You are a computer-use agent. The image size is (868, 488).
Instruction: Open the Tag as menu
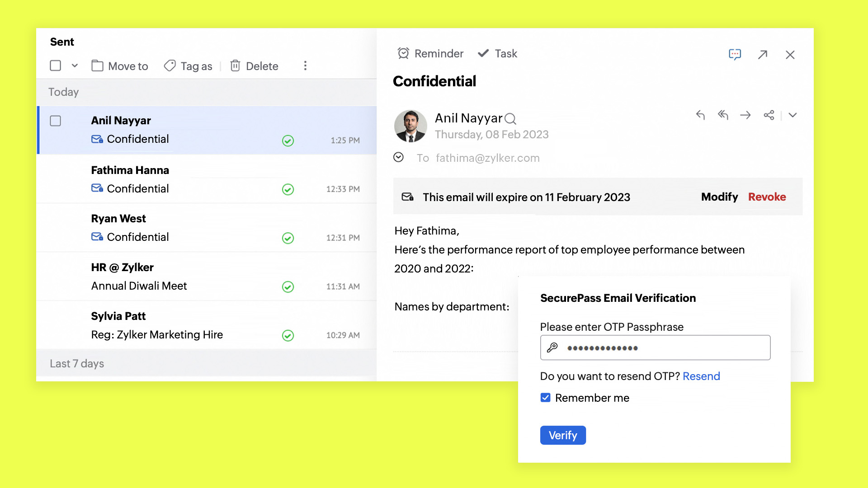pyautogui.click(x=188, y=66)
